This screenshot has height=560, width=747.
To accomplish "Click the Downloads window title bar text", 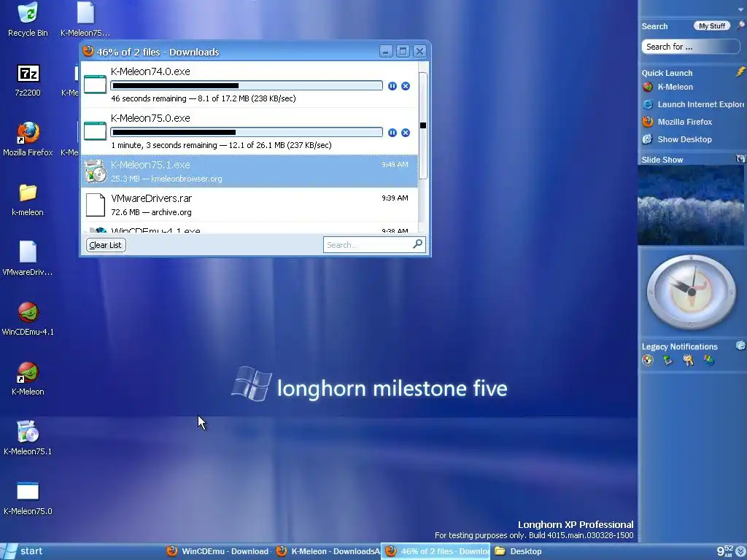I will [x=158, y=52].
